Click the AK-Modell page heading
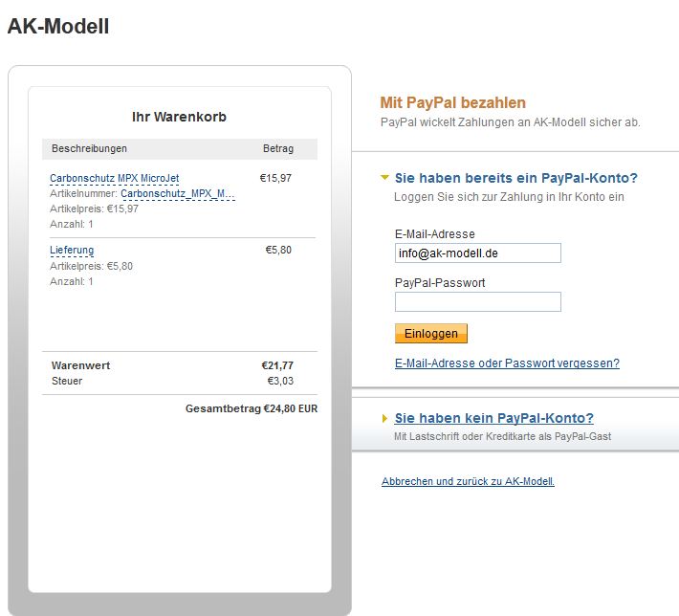679x616 pixels. point(58,27)
